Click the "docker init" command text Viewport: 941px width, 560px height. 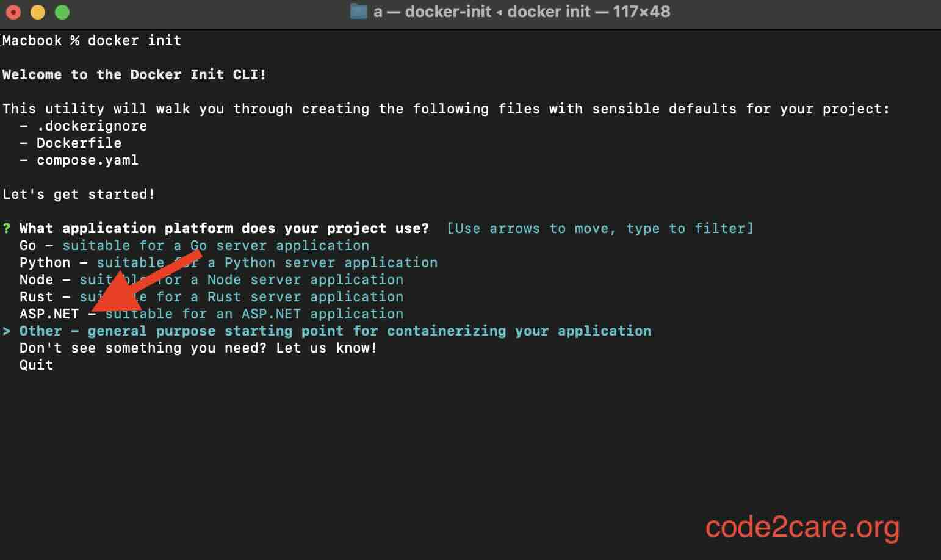(134, 41)
